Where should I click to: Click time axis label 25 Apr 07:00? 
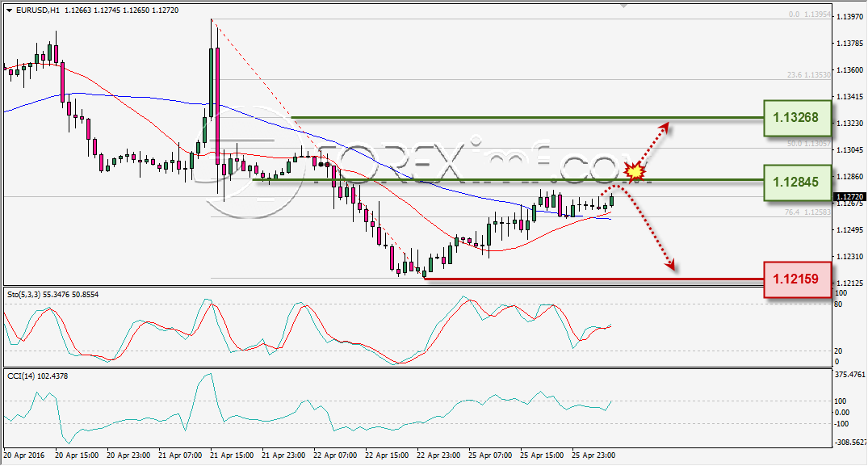coord(490,455)
